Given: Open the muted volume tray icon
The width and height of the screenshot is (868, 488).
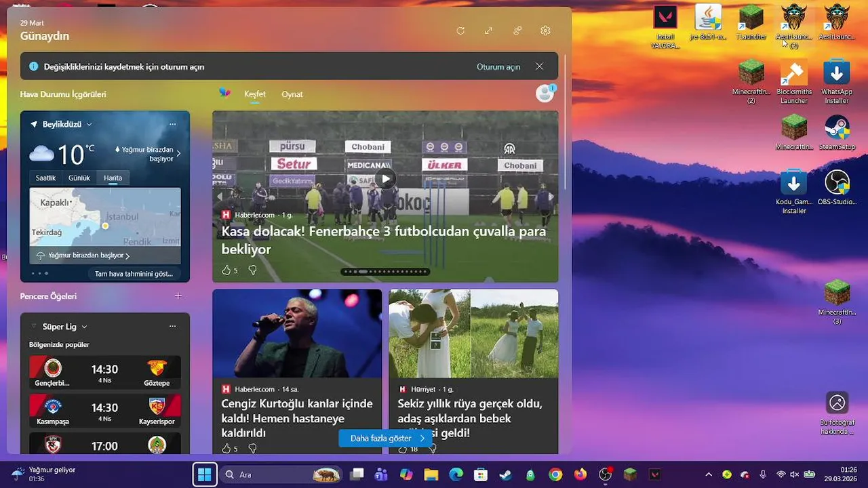Looking at the screenshot, I should 795,474.
